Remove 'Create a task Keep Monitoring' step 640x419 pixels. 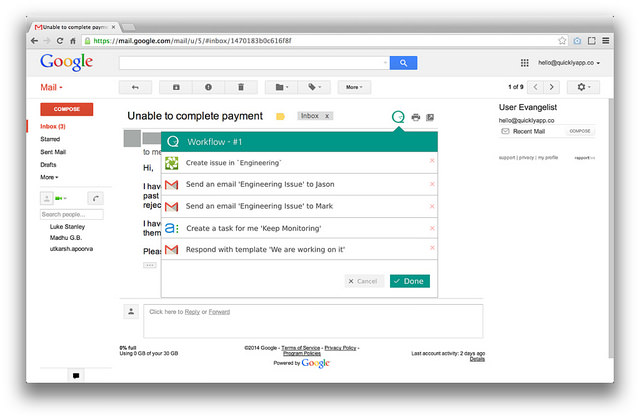pos(432,228)
